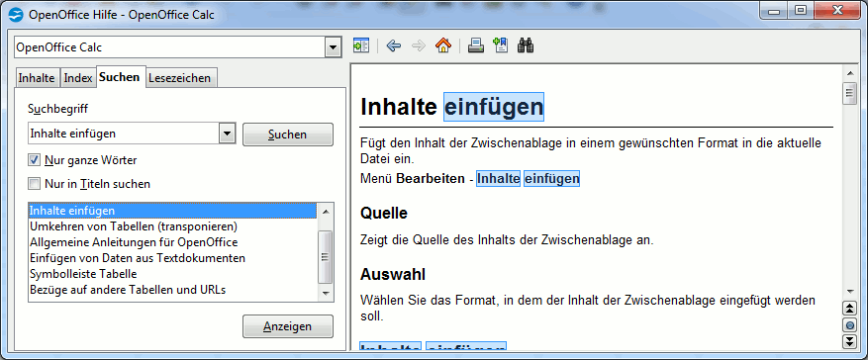The height and width of the screenshot is (360, 868).
Task: Select result Inhalte einfügen
Action: pyautogui.click(x=173, y=211)
